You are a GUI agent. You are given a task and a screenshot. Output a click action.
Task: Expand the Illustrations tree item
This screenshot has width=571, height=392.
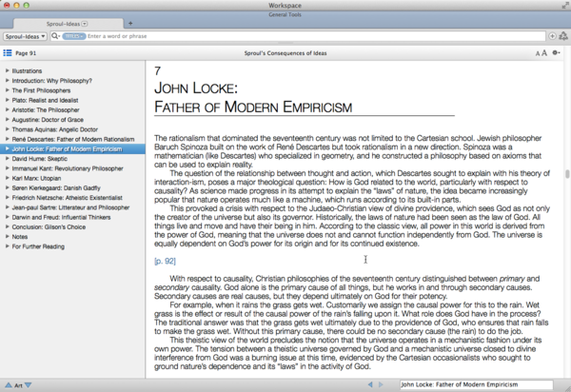tap(7, 70)
